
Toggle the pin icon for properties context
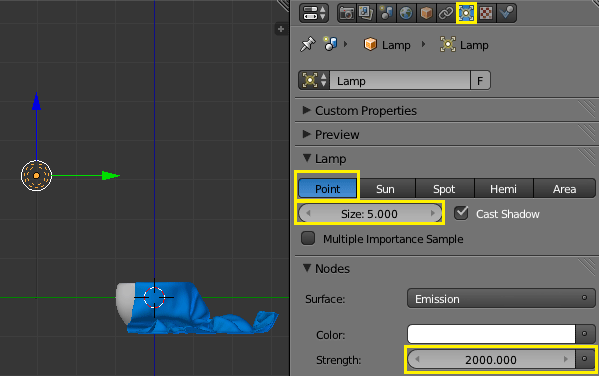pyautogui.click(x=308, y=45)
